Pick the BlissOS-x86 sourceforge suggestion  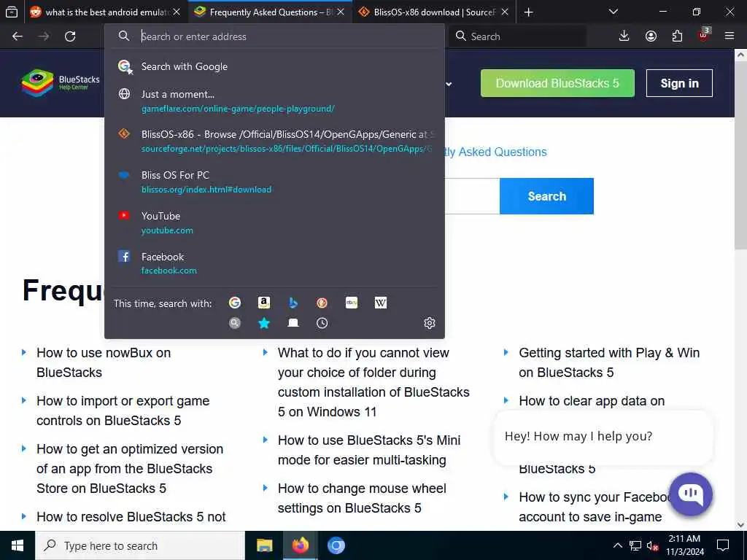point(274,141)
